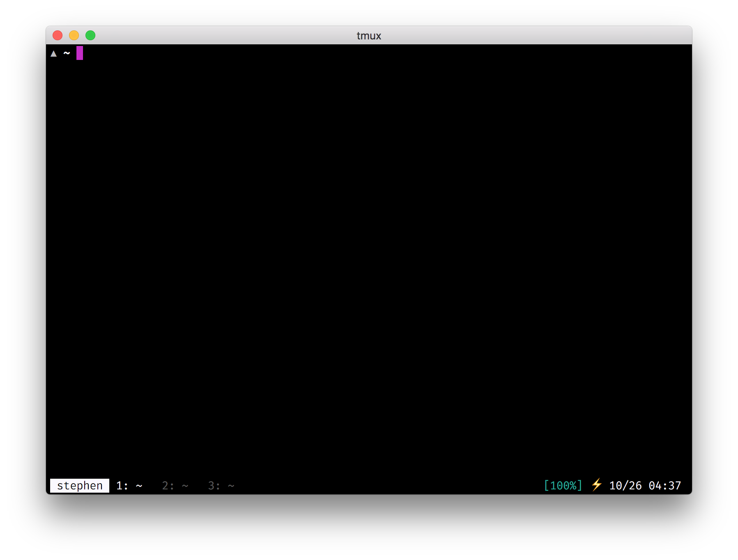Click the triangle prompt symbol
The height and width of the screenshot is (560, 738).
click(53, 53)
